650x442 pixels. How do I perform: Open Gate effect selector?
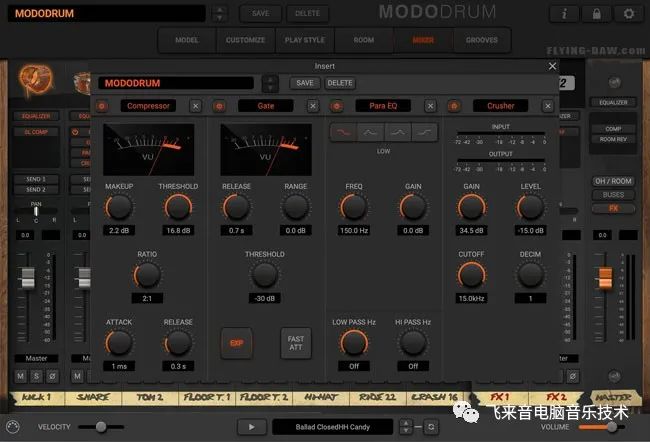click(x=265, y=106)
